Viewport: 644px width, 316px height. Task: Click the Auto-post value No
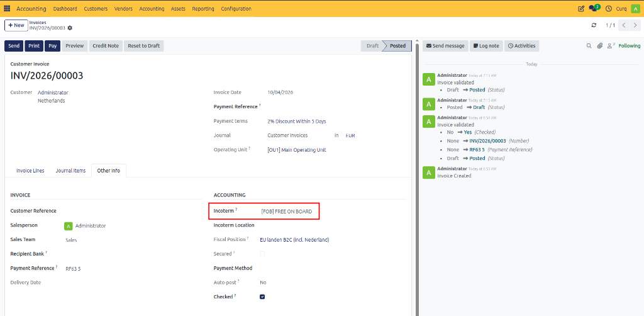264,283
